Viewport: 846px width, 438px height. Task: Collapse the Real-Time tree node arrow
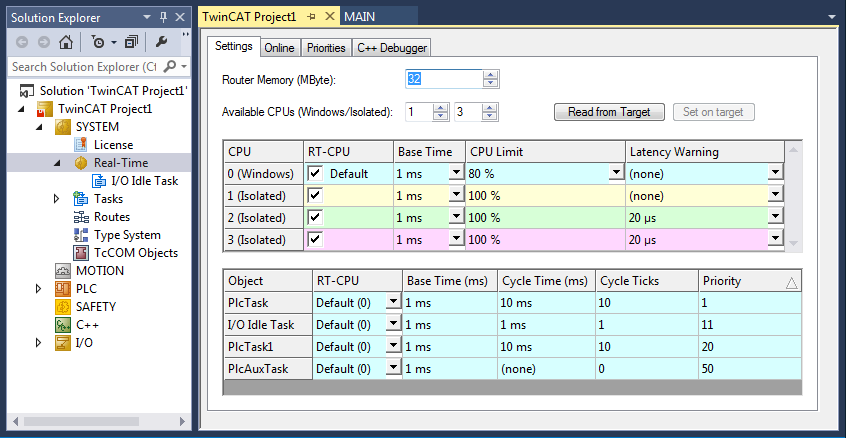57,163
